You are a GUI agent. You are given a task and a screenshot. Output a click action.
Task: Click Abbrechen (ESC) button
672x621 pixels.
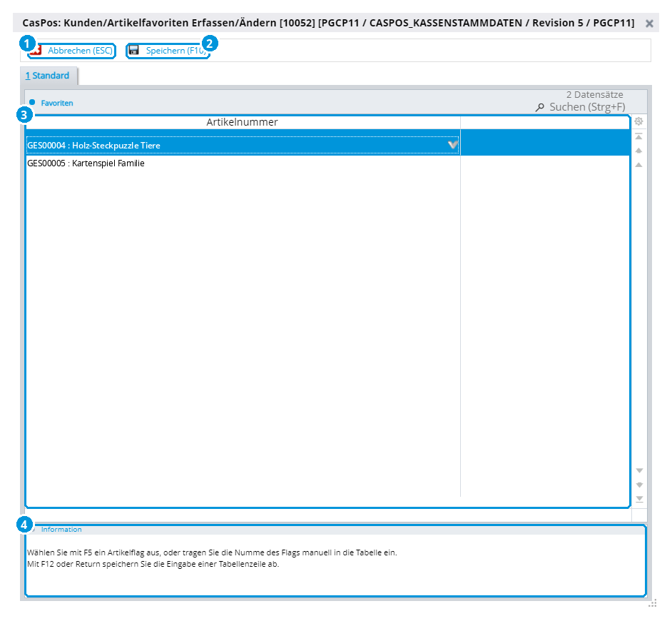(71, 51)
